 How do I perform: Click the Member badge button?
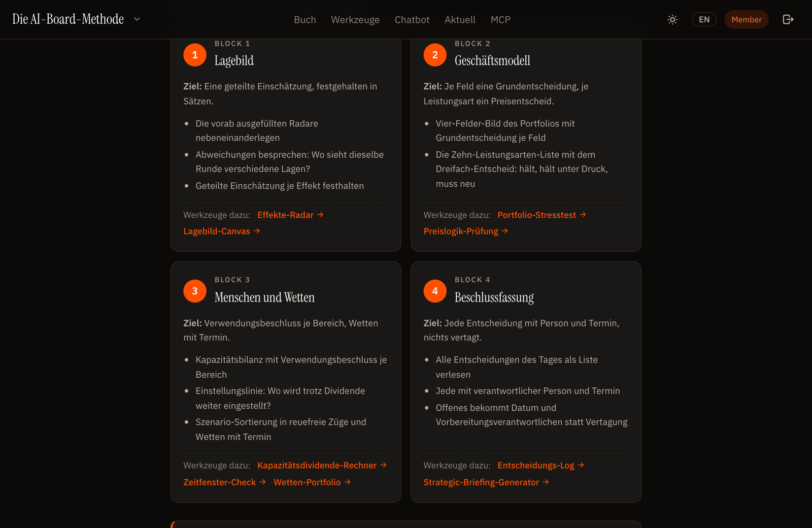click(746, 20)
